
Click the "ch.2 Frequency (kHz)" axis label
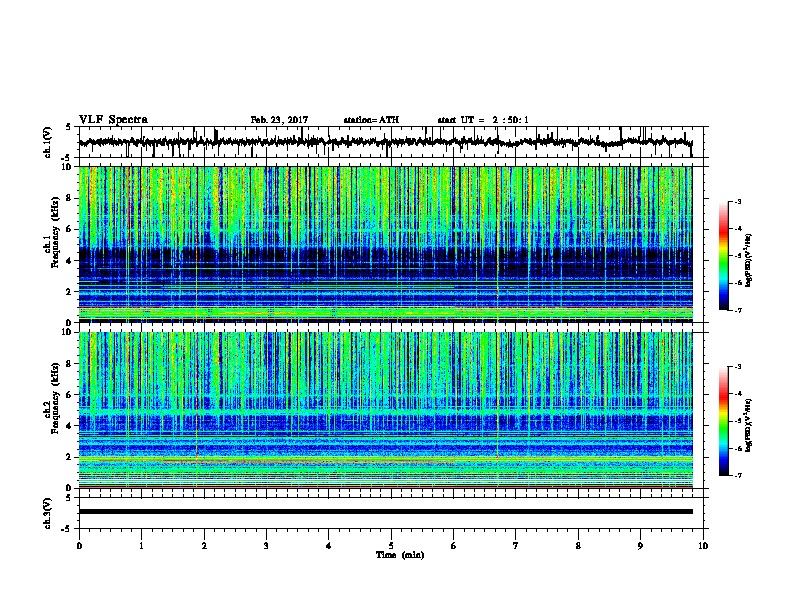coord(51,398)
